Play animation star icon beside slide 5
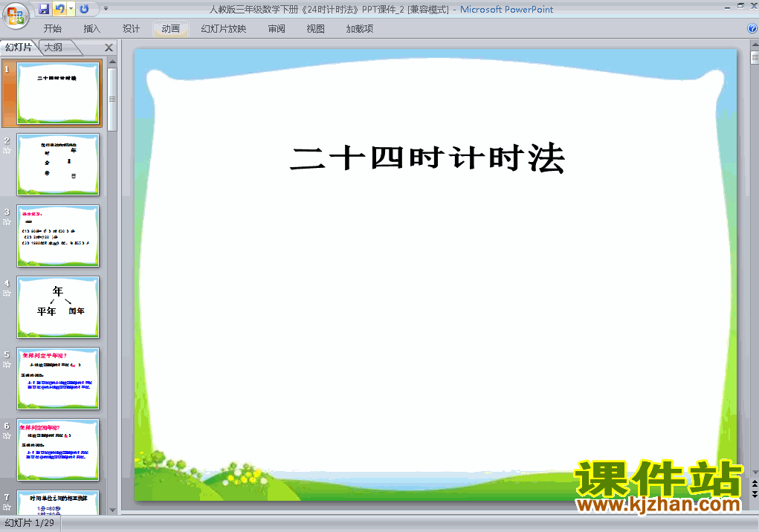 7,365
